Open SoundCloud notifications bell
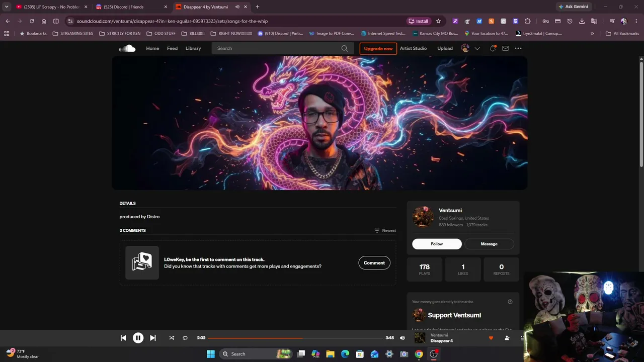The height and width of the screenshot is (362, 644). (493, 48)
